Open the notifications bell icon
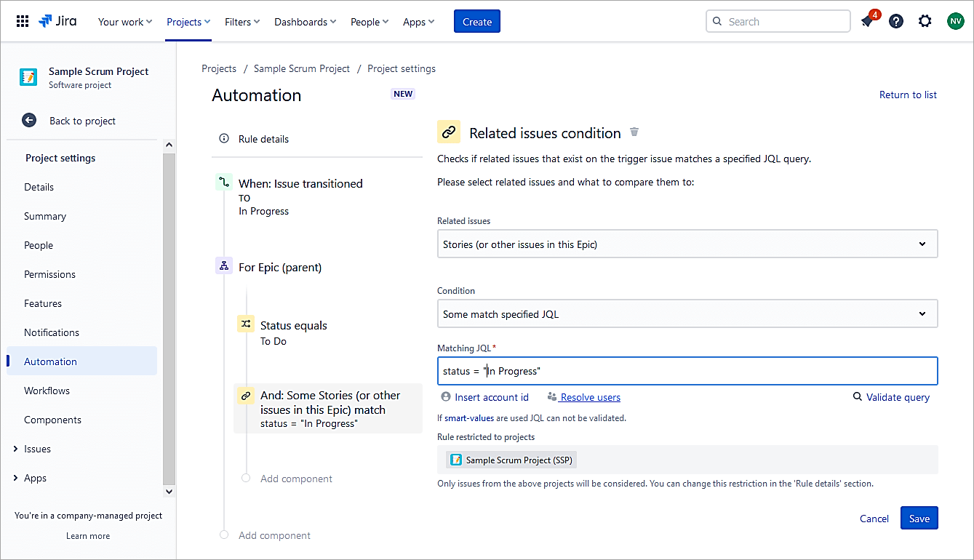This screenshot has width=974, height=560. [867, 22]
